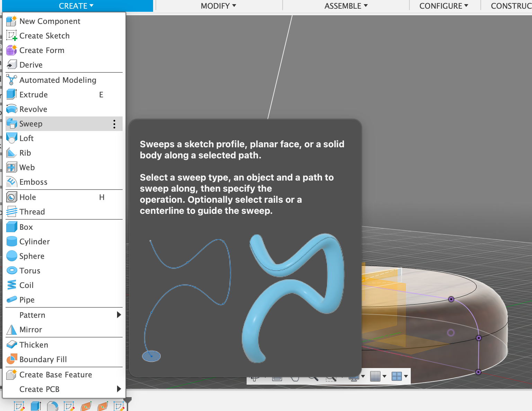
Task: Click the three-dot options beside Sweep
Action: click(x=114, y=124)
